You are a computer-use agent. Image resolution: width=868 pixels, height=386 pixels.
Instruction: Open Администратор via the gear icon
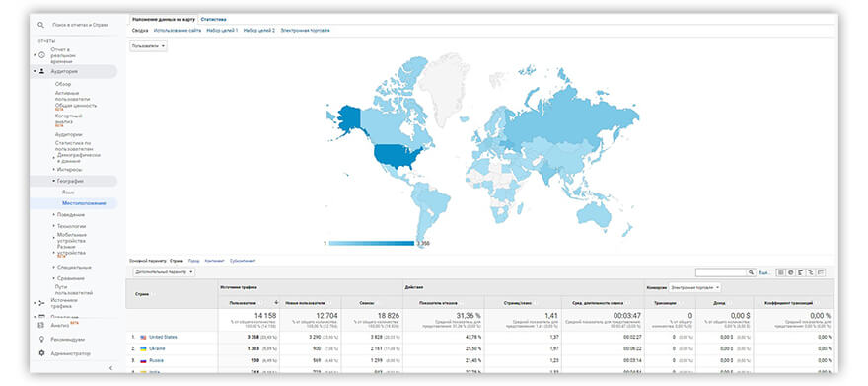tap(41, 353)
